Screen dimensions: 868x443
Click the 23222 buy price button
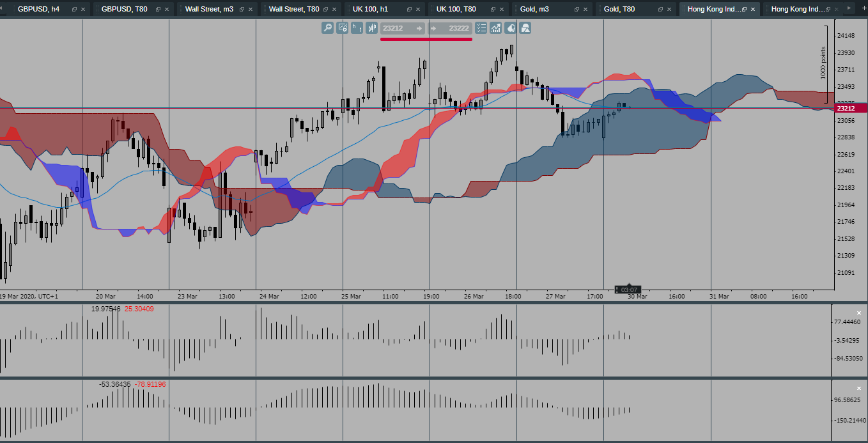pyautogui.click(x=450, y=28)
